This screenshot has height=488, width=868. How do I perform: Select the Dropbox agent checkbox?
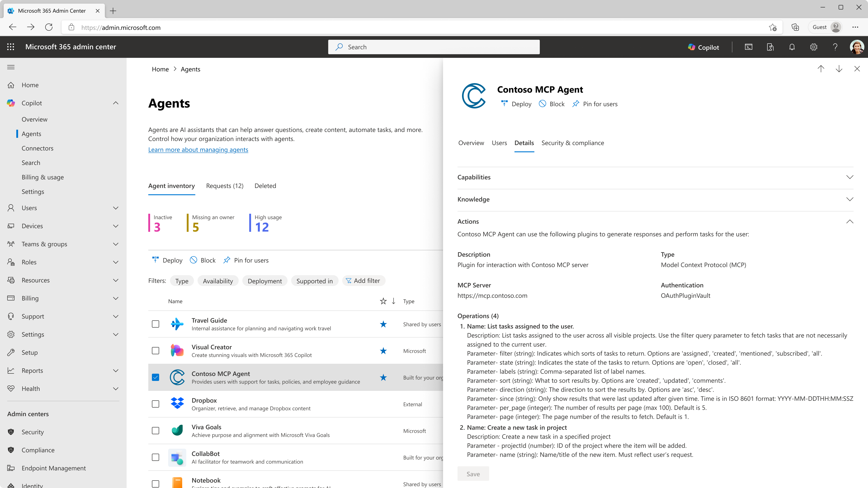[155, 404]
